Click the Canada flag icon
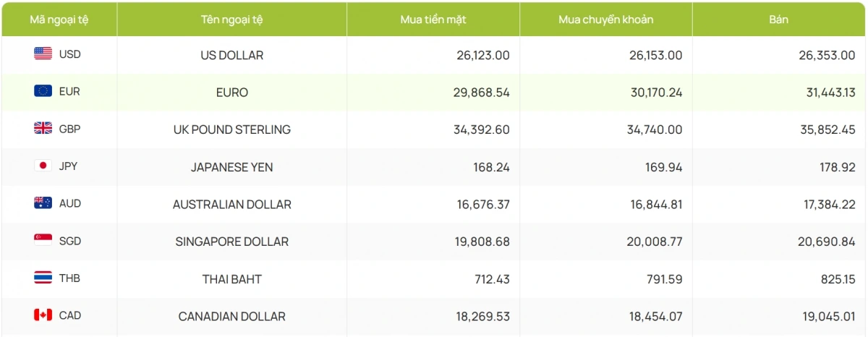The image size is (868, 337). [x=43, y=315]
